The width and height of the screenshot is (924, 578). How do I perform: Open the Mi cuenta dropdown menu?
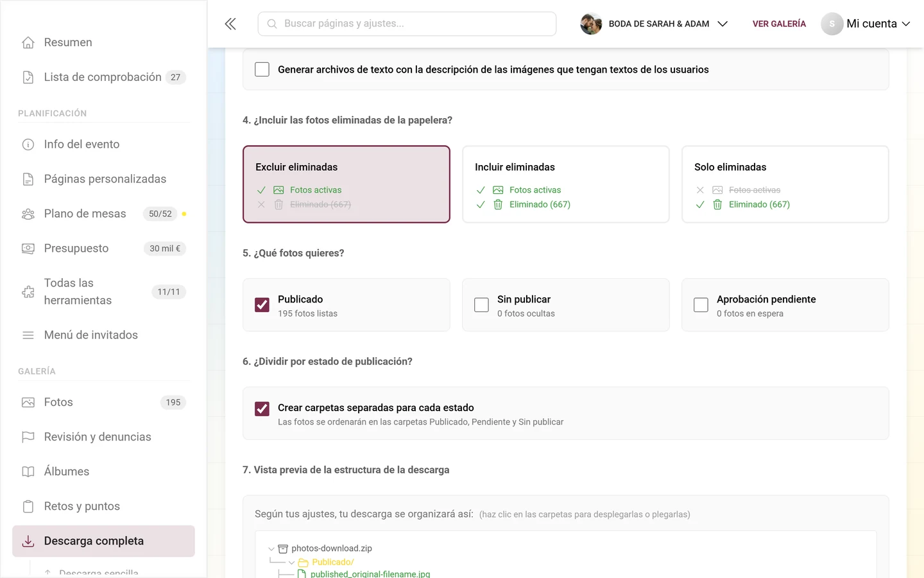pyautogui.click(x=866, y=24)
